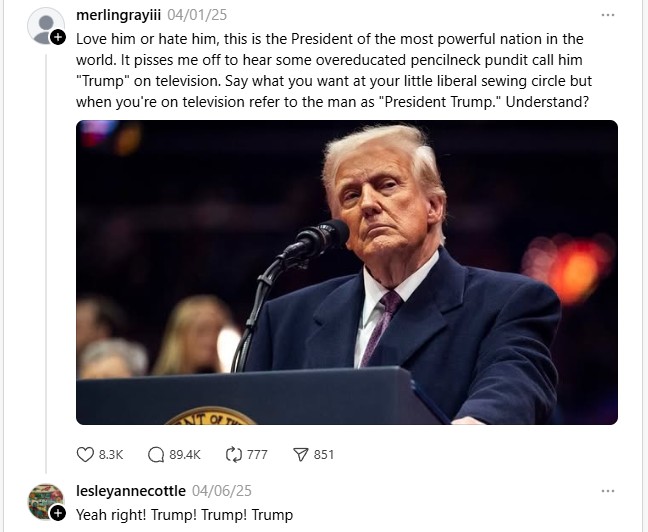Enlarge the photo attached to the post
This screenshot has width=648, height=532.
[346, 272]
